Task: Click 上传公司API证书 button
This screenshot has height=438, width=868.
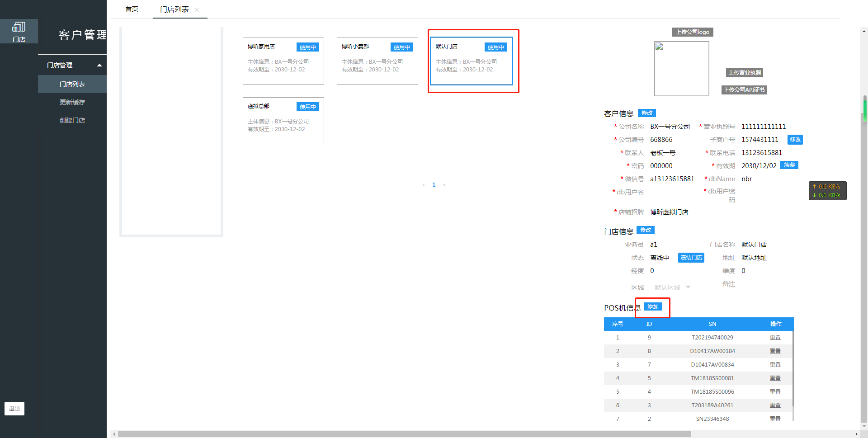Action: [744, 90]
